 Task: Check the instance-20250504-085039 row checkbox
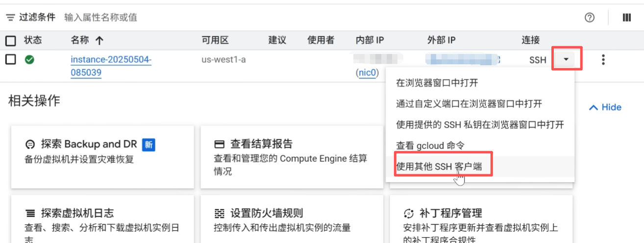[10, 60]
